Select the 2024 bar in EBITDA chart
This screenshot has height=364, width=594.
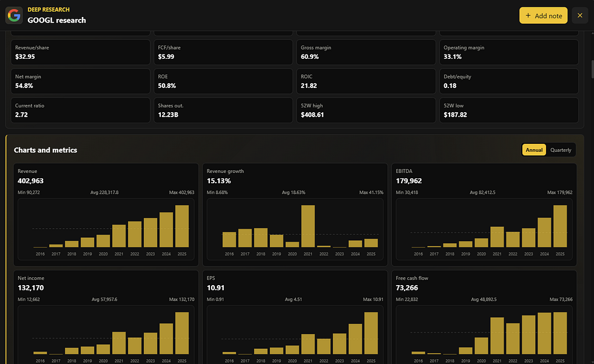[544, 232]
